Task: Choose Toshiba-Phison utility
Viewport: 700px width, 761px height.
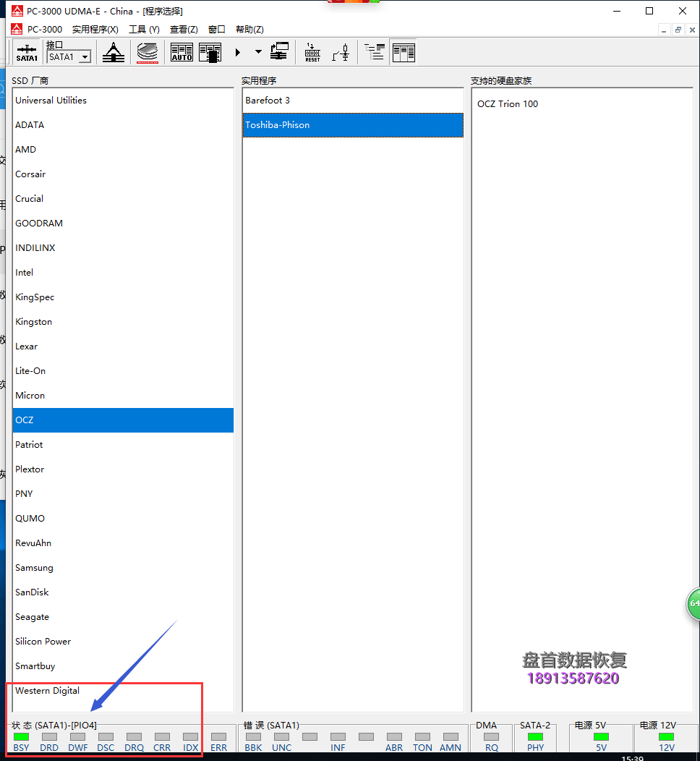Action: click(353, 125)
